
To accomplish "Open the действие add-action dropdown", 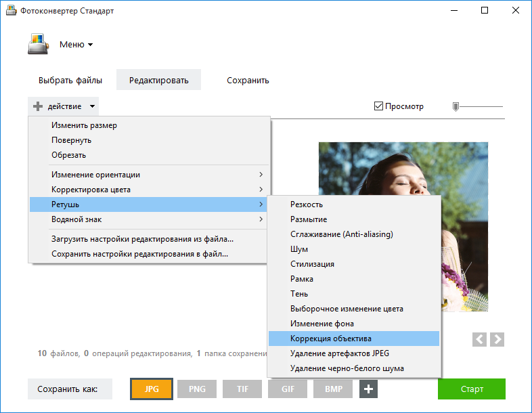I will click(x=64, y=106).
